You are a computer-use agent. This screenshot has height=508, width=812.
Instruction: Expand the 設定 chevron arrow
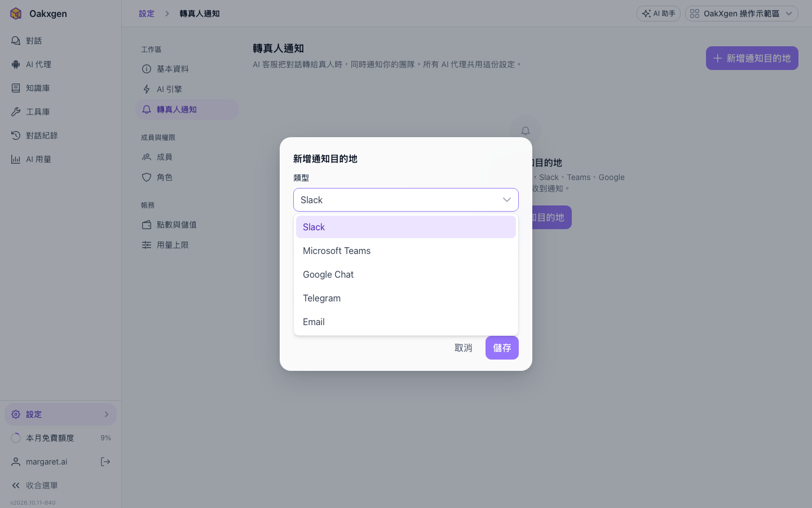[107, 414]
